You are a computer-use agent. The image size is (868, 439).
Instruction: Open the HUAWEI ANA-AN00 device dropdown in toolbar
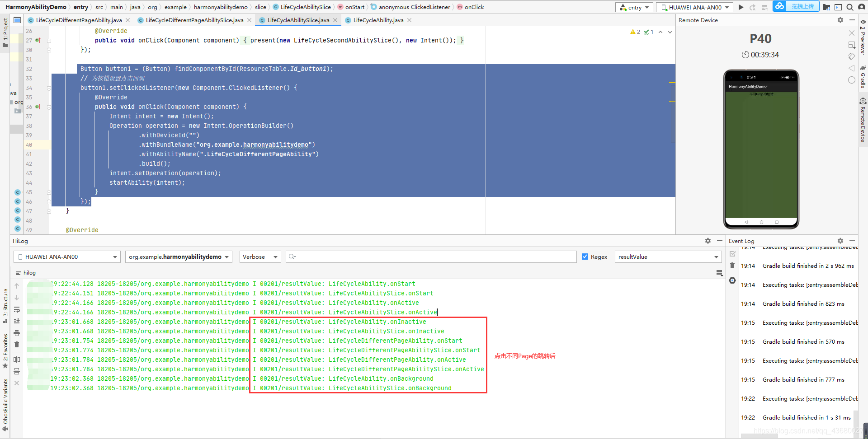pyautogui.click(x=694, y=7)
